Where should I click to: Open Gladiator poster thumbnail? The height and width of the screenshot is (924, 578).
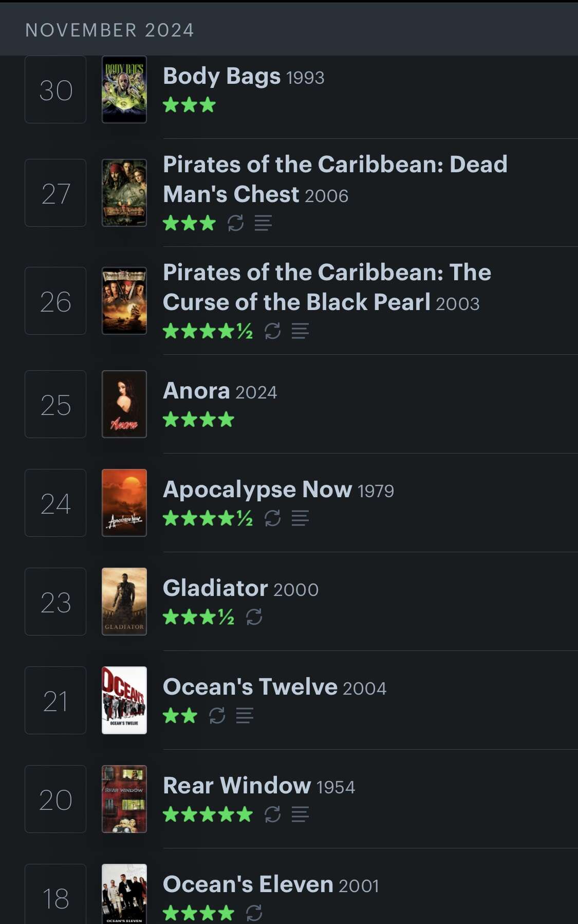click(124, 602)
